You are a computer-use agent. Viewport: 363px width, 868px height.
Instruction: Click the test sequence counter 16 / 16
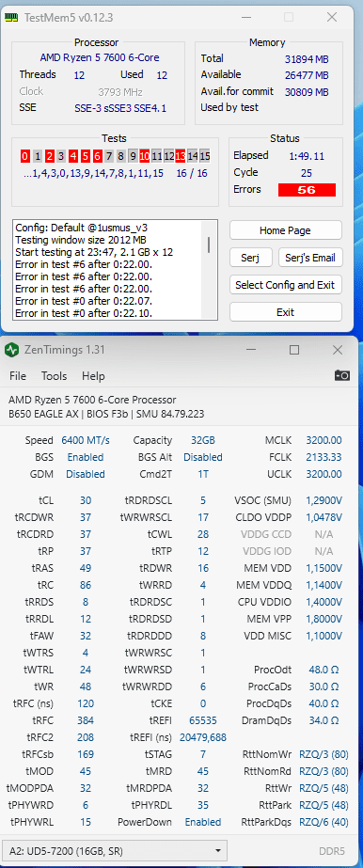pyautogui.click(x=192, y=173)
